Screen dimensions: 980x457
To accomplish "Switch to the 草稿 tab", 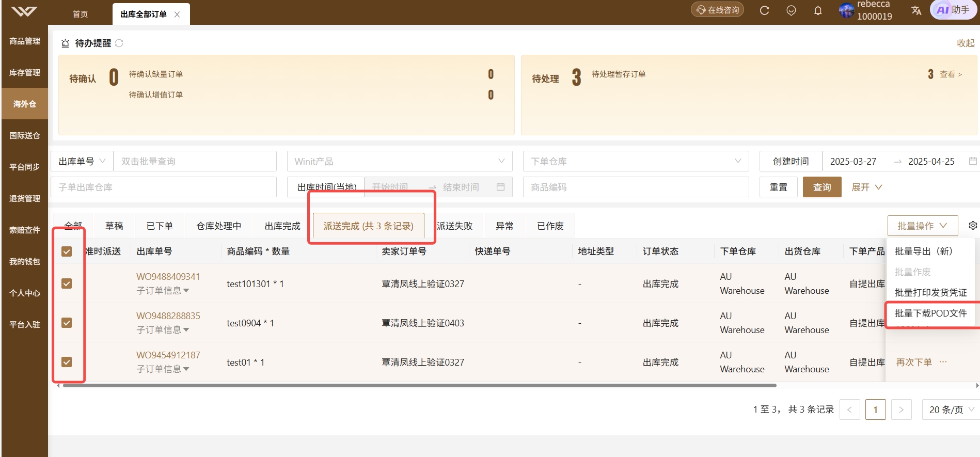I will (x=114, y=226).
